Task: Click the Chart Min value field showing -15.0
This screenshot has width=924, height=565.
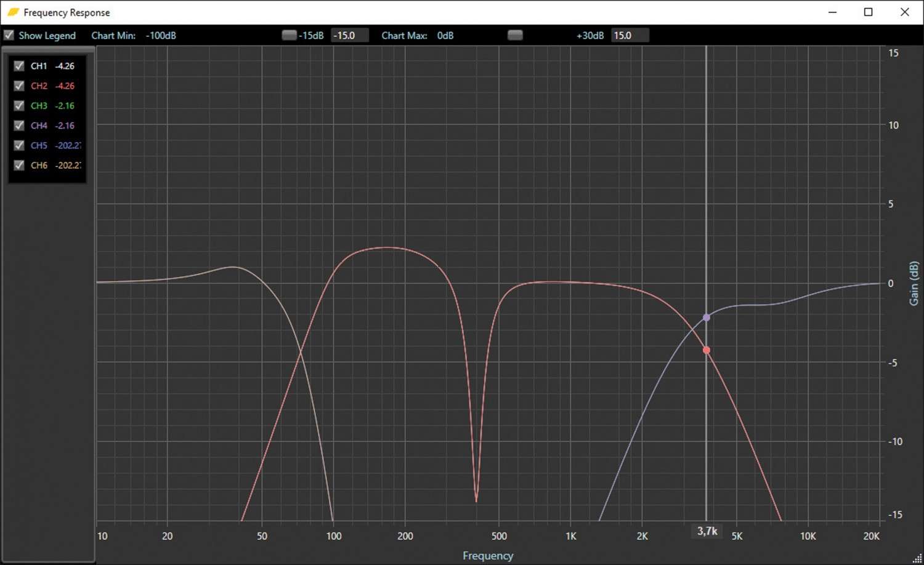Action: [x=350, y=35]
